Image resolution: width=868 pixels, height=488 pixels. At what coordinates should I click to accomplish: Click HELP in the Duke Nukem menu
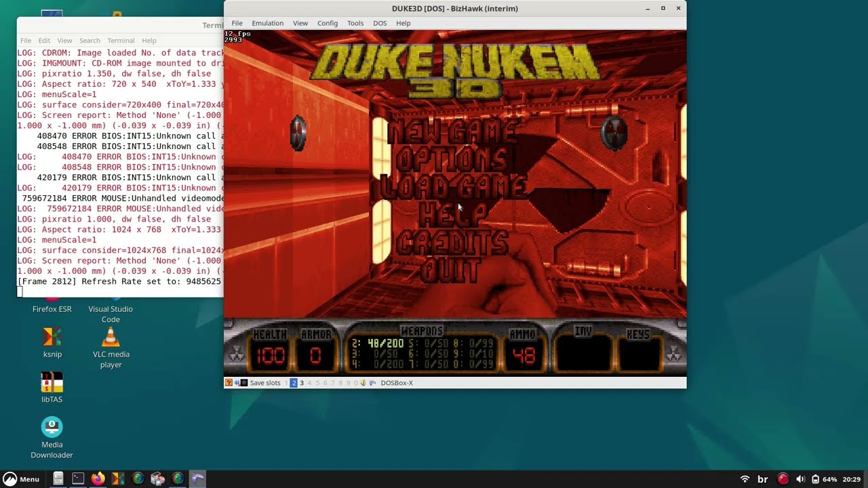pos(453,215)
